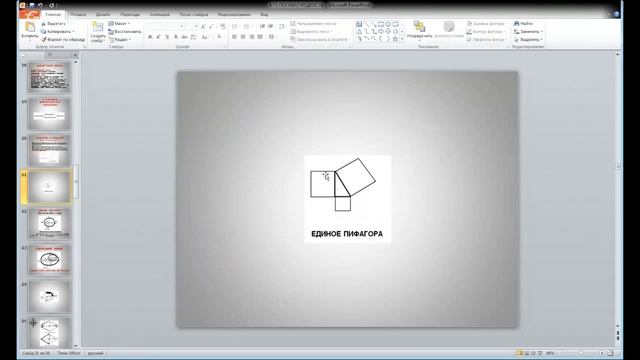The image size is (640, 360).
Task: Click the font color button
Action: [x=219, y=37]
